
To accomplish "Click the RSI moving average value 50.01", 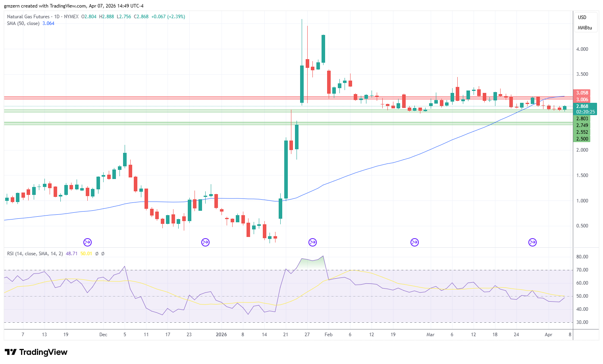I will tap(86, 253).
